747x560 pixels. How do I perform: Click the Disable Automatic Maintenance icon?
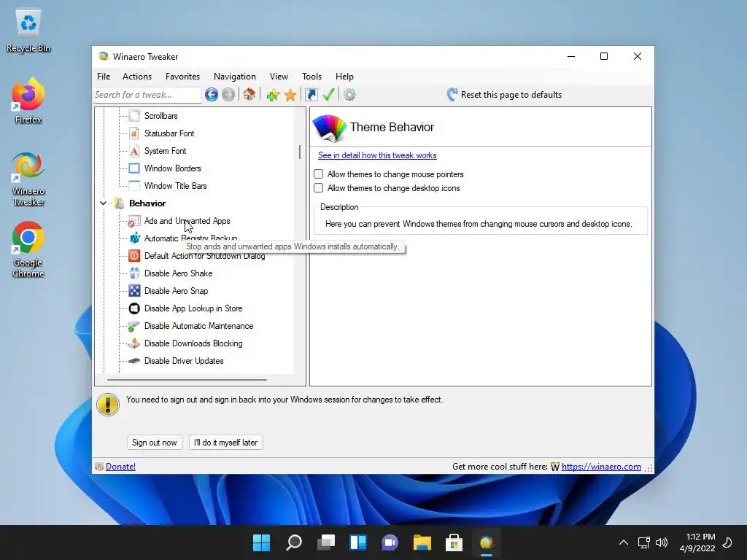tap(134, 326)
